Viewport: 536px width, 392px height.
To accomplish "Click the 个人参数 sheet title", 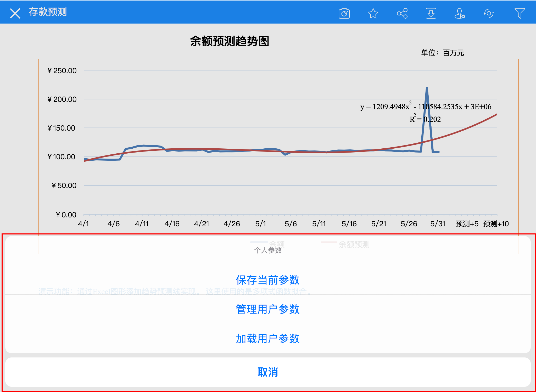I will 268,250.
